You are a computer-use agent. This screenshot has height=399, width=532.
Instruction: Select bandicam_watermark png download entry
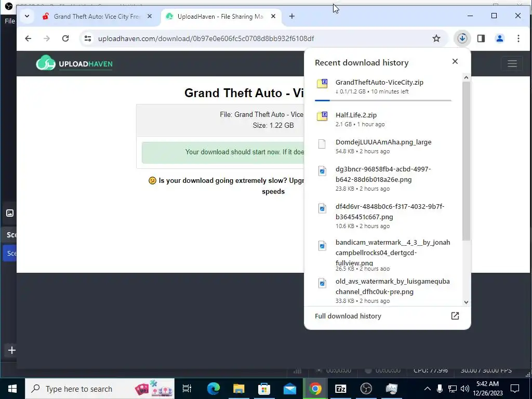click(x=383, y=255)
